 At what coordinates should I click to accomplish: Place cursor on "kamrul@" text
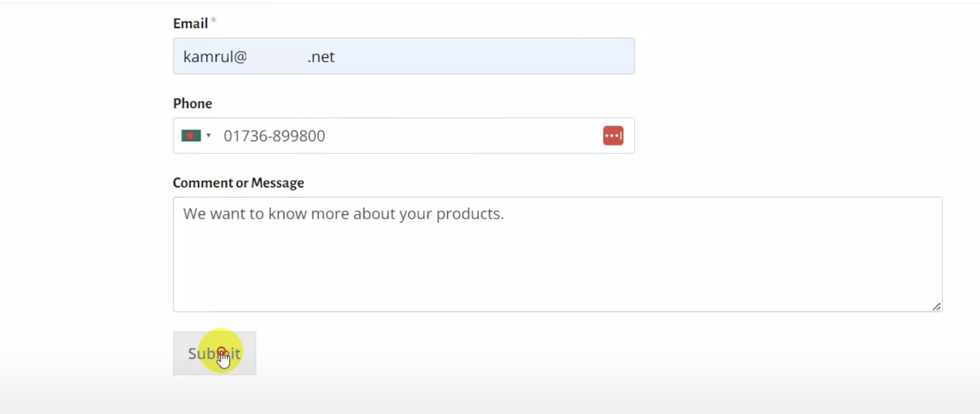pyautogui.click(x=215, y=57)
